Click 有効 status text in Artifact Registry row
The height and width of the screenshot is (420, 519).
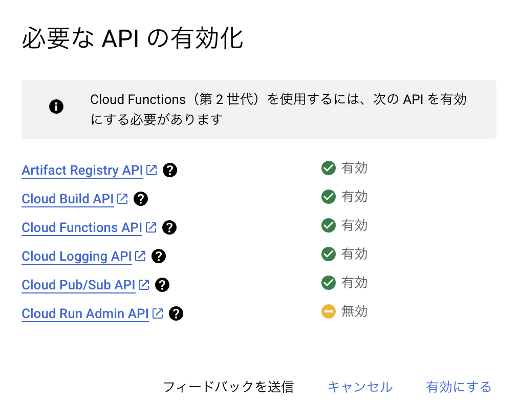coord(355,168)
